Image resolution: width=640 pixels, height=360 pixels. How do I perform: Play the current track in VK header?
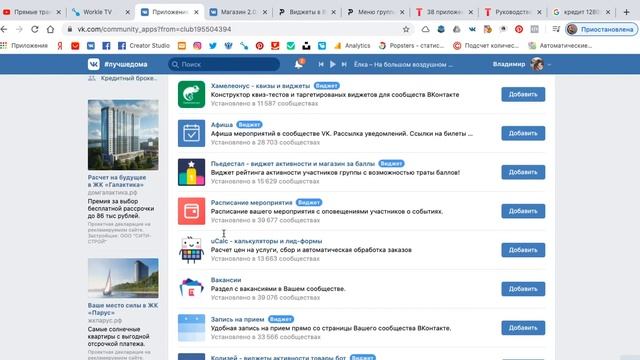333,64
